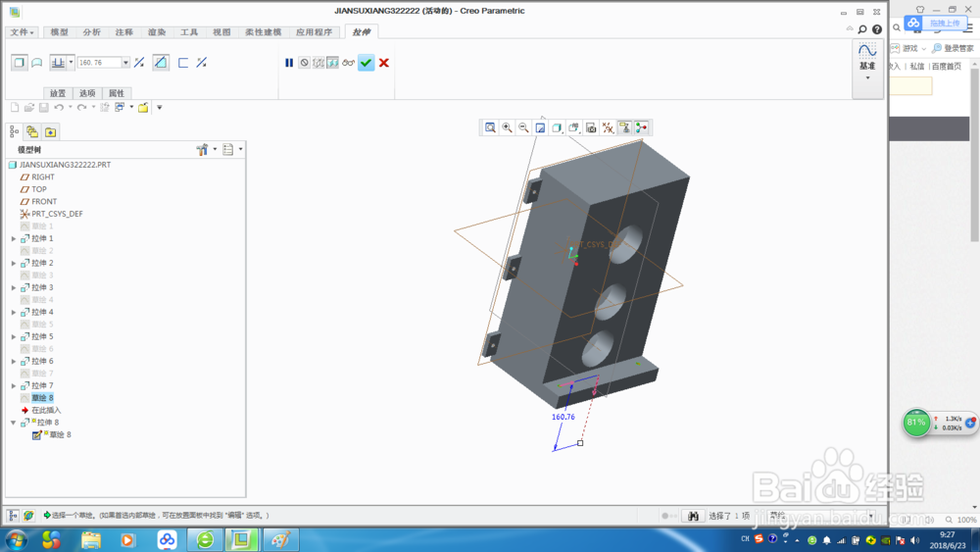980x552 pixels.
Task: Expand the 拉伸 3 tree node
Action: pos(14,287)
